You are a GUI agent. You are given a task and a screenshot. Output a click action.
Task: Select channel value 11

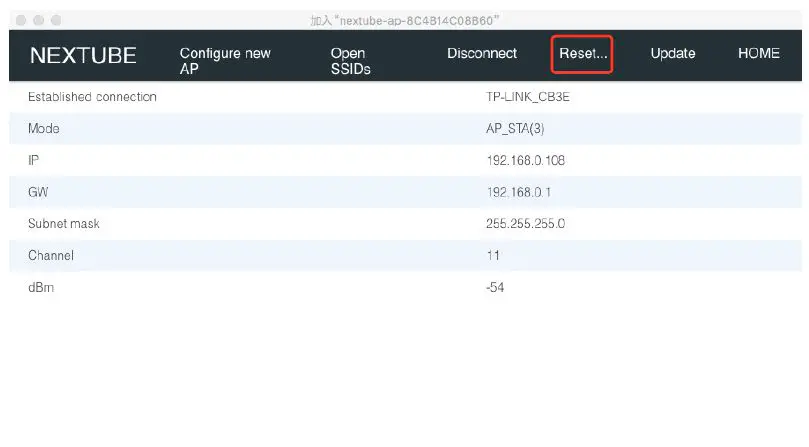[x=493, y=256]
